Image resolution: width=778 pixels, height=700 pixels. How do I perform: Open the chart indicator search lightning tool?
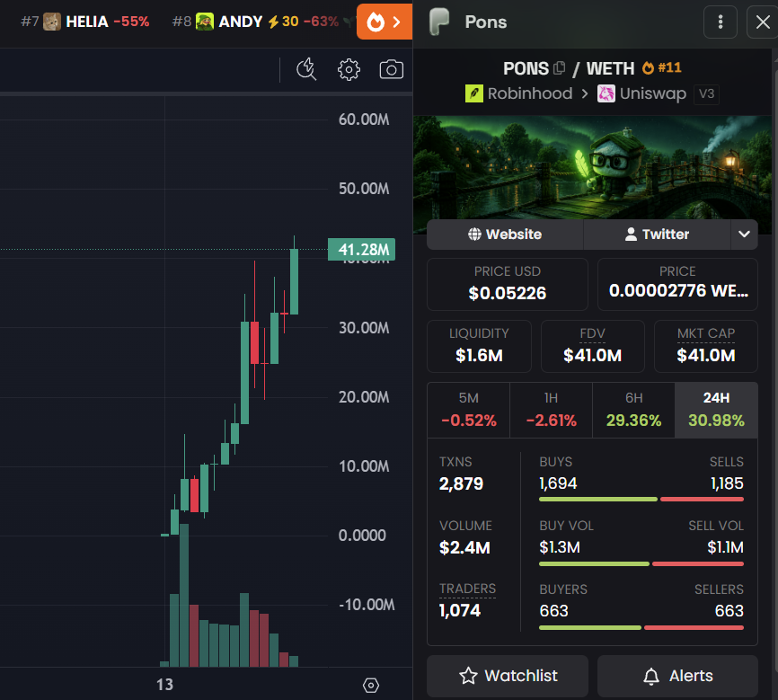click(x=306, y=69)
